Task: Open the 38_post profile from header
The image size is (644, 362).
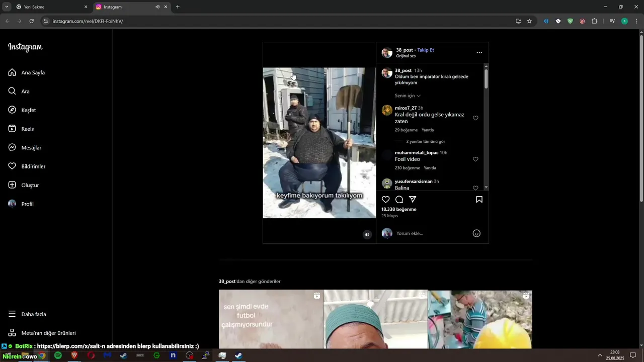Action: click(405, 50)
